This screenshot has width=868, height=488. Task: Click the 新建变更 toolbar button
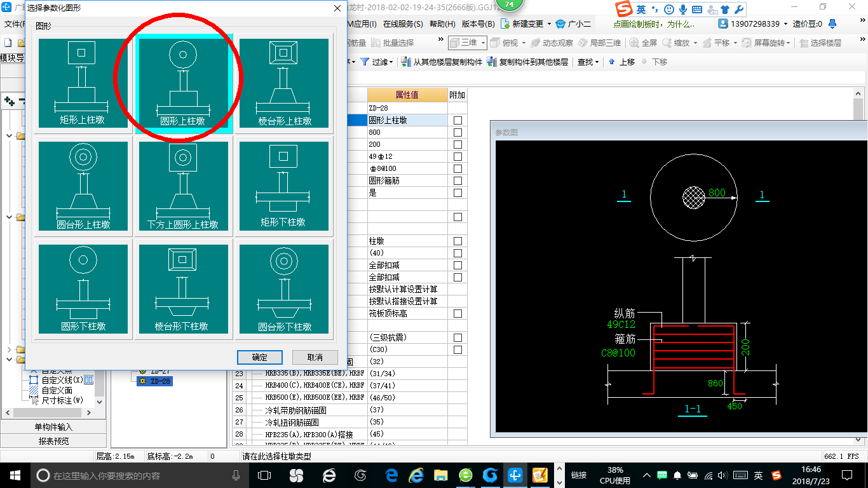[522, 24]
